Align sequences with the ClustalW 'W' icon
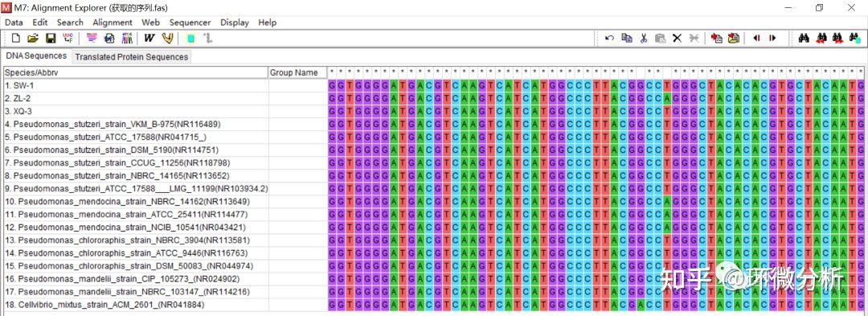The image size is (868, 316). pyautogui.click(x=149, y=38)
